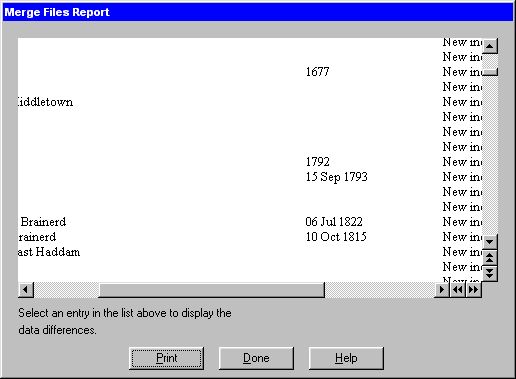Click the double left arrow page button
This screenshot has width=516, height=379.
click(458, 290)
